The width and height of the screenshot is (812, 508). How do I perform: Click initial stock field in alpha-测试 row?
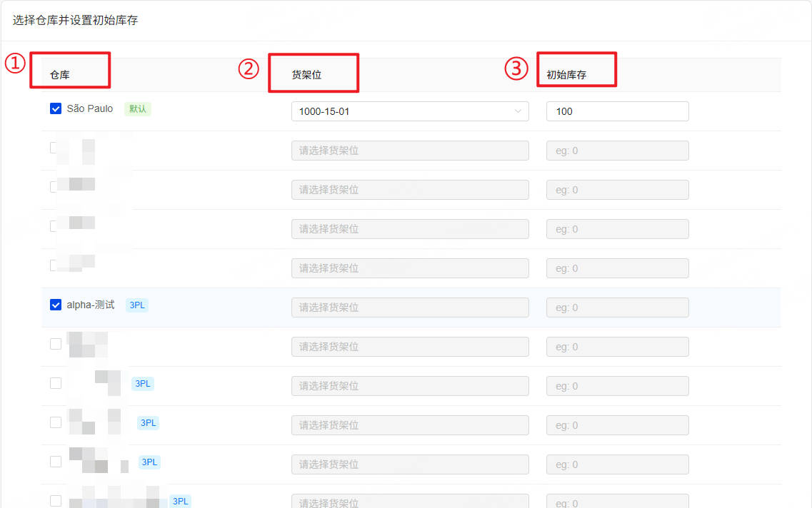click(x=617, y=308)
